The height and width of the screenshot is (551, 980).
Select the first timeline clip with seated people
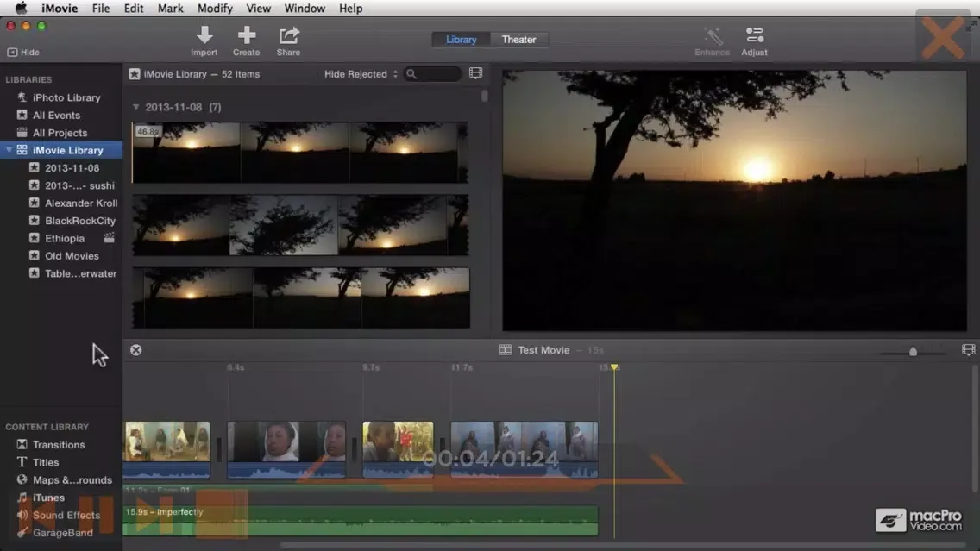[x=166, y=450]
